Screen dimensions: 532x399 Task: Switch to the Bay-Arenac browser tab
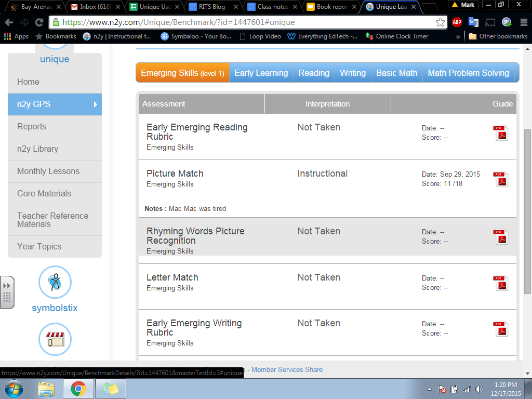tap(36, 6)
